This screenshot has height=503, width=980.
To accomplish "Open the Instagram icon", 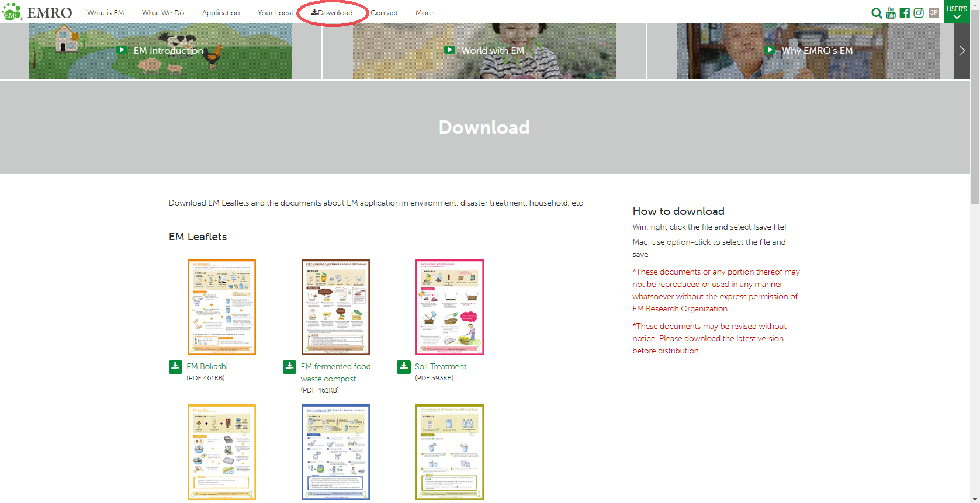I will [x=919, y=13].
